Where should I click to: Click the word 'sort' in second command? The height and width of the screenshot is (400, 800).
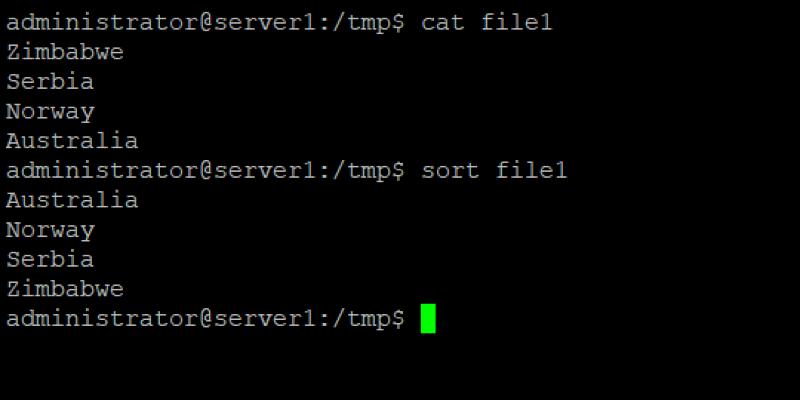[x=450, y=171]
